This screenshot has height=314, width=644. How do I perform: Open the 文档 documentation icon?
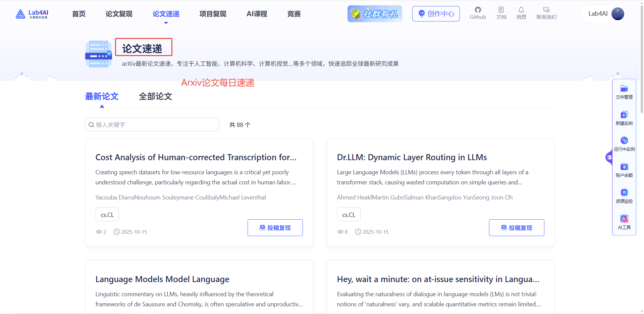coord(501,13)
